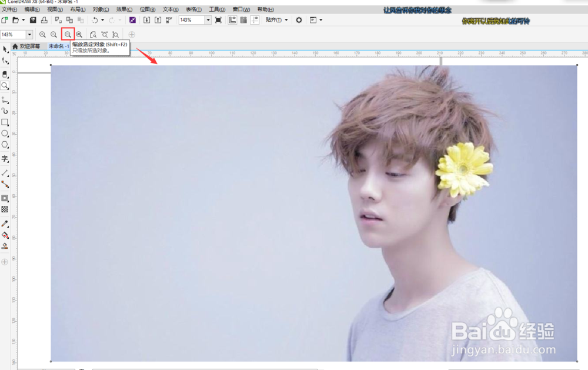Select the Pick tool arrow

pos(5,49)
